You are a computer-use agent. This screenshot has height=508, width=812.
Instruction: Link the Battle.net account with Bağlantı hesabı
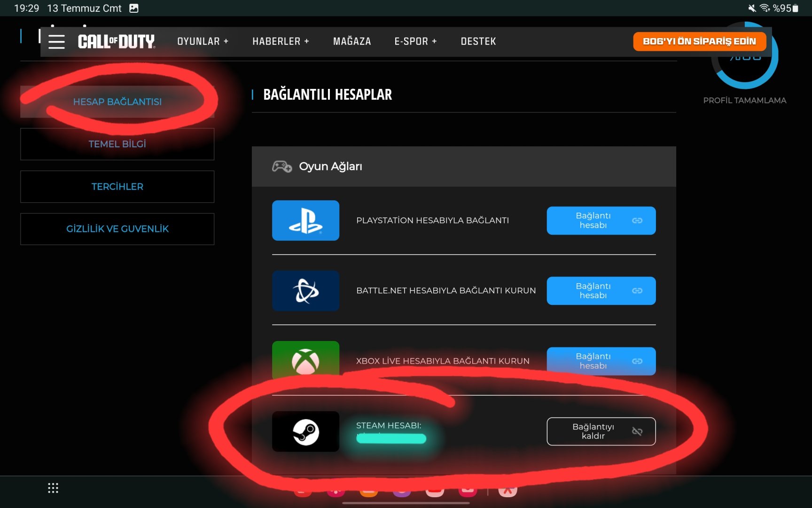601,291
